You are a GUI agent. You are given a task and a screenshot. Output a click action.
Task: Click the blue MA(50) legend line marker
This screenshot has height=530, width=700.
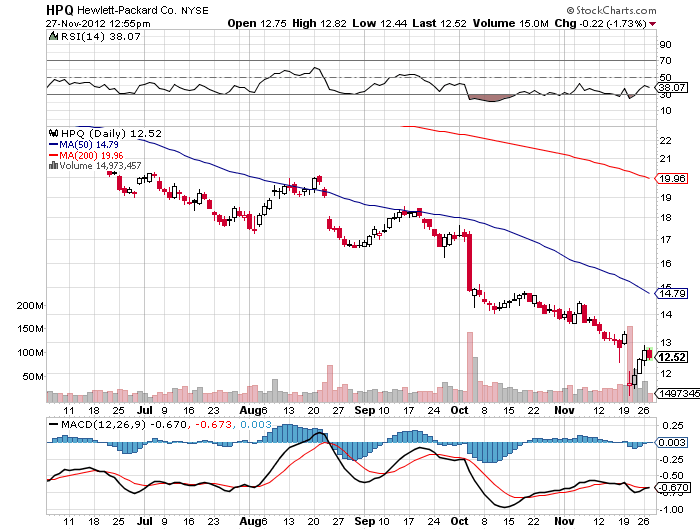[x=53, y=145]
